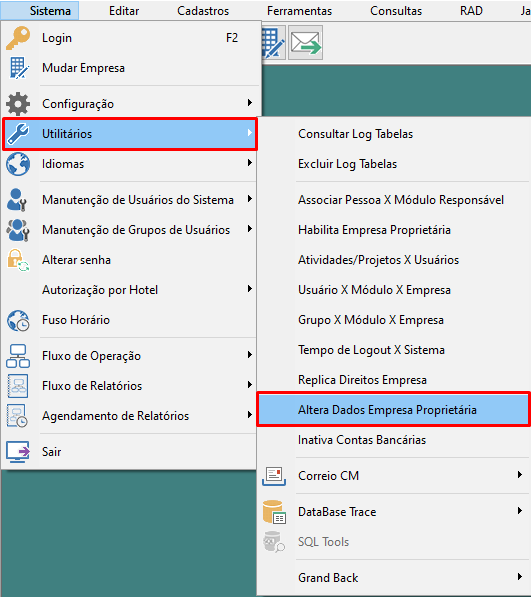Choose Excluir Log Tabelas
The height and width of the screenshot is (597, 531).
pos(348,164)
